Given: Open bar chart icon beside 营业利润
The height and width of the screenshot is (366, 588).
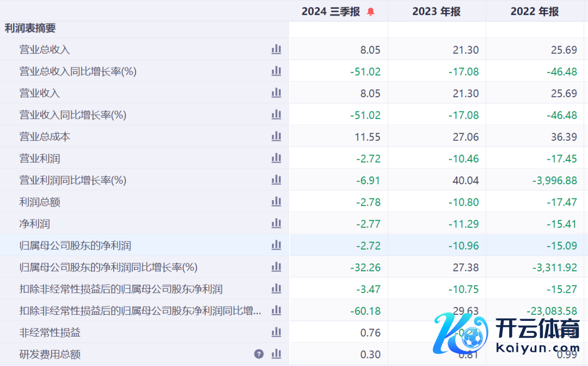Looking at the screenshot, I should [277, 158].
